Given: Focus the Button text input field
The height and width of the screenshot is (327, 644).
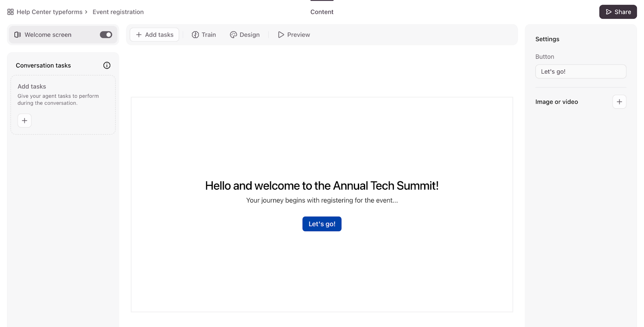Looking at the screenshot, I should tap(580, 72).
